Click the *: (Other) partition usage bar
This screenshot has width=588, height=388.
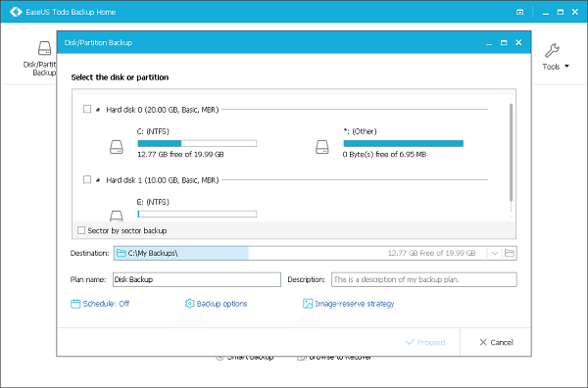click(404, 143)
